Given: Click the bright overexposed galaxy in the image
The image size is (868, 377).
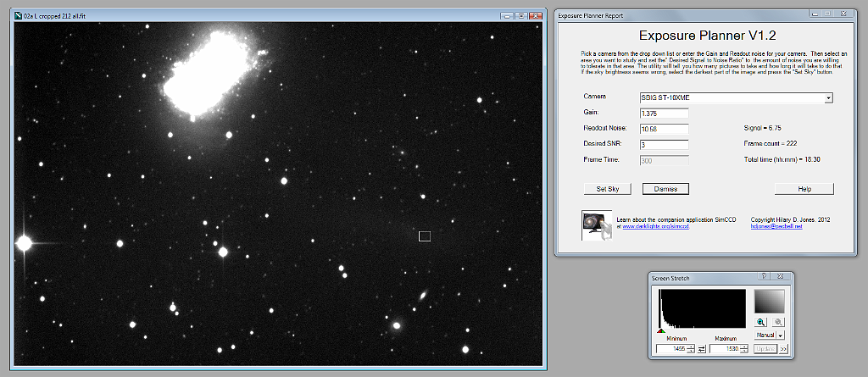Looking at the screenshot, I should pyautogui.click(x=209, y=76).
